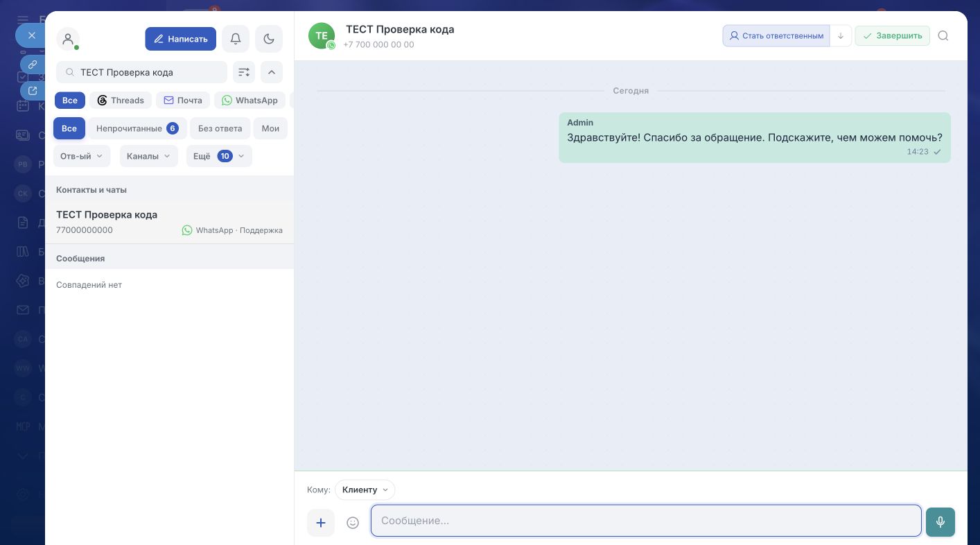This screenshot has height=545, width=980.
Task: Switch to the Threads channel tab
Action: [x=121, y=101]
